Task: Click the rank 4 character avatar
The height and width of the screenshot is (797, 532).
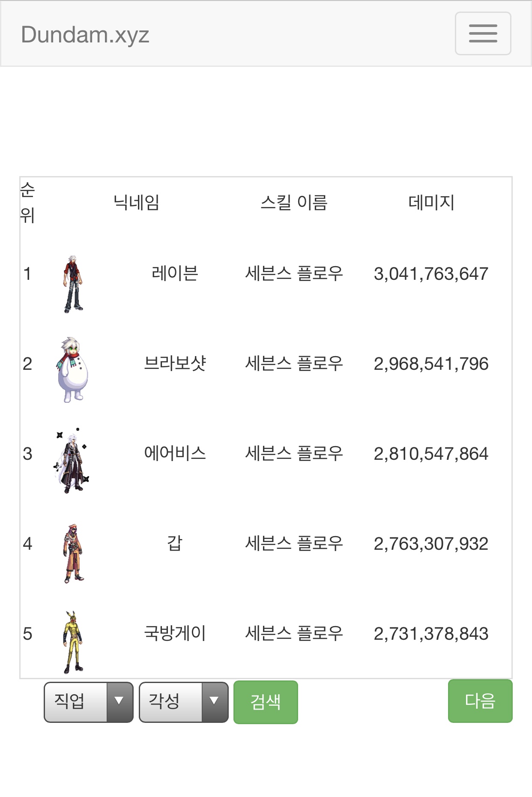Action: 73,553
